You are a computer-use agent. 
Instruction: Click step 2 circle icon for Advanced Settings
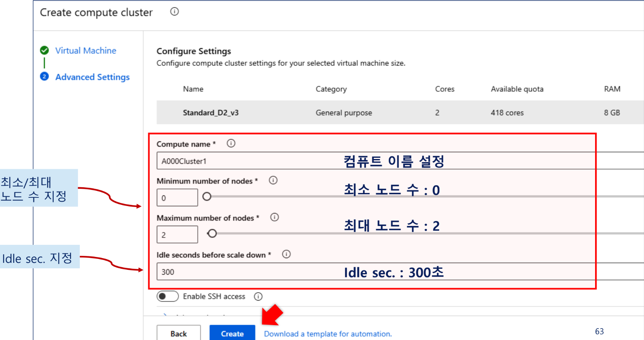(45, 76)
